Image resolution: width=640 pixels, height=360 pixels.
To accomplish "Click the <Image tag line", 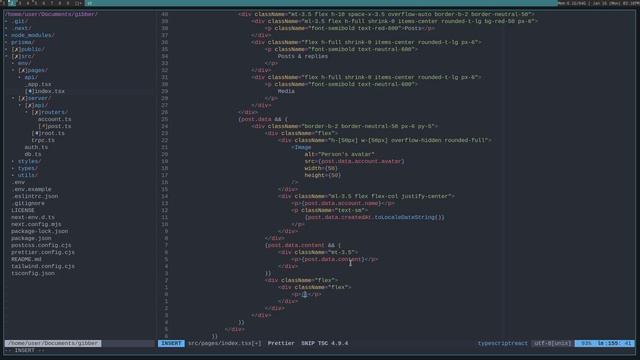I will point(301,147).
